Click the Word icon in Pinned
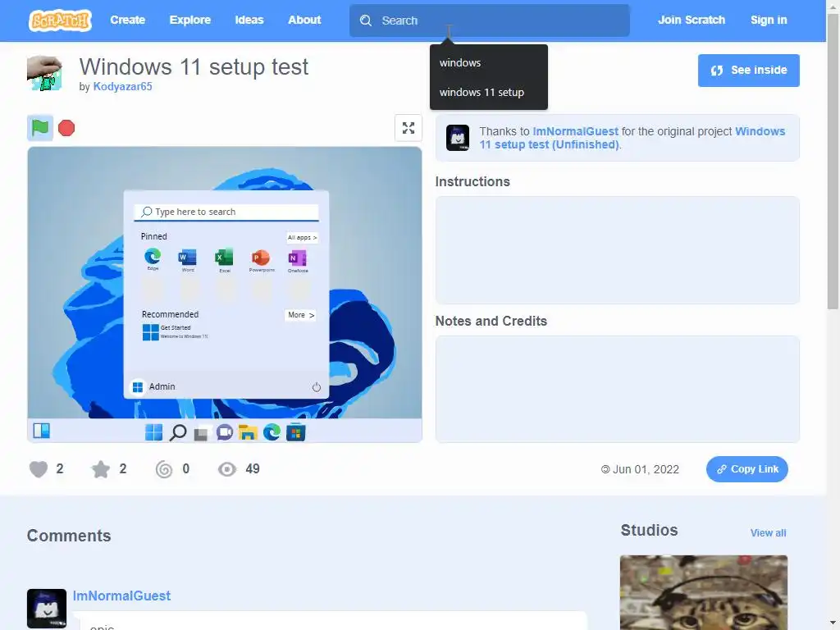Viewport: 840px width, 630px height. (188, 257)
